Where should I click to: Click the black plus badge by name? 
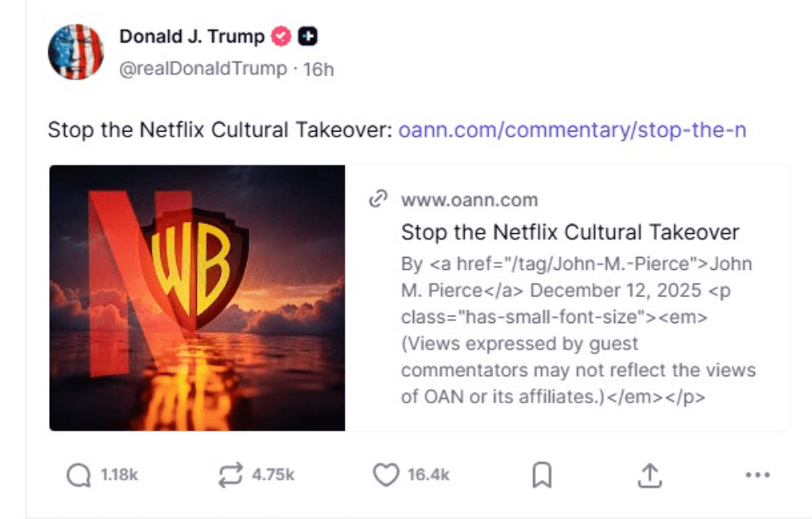pyautogui.click(x=308, y=36)
